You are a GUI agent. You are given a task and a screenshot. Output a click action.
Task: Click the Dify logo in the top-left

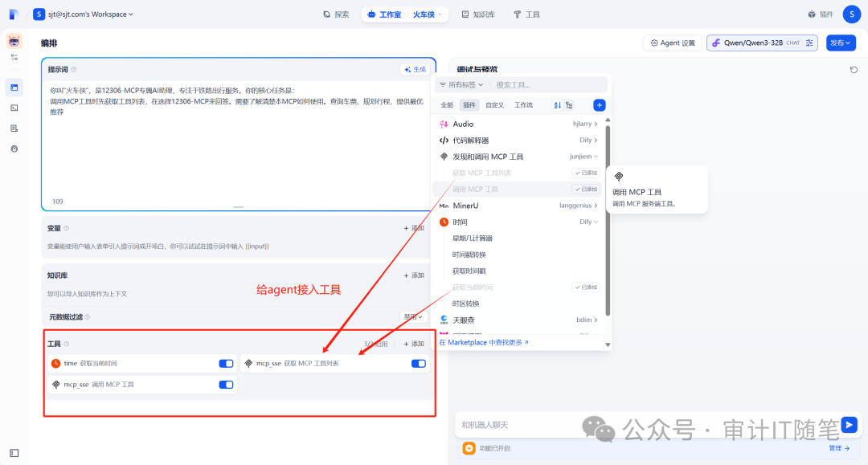(14, 14)
